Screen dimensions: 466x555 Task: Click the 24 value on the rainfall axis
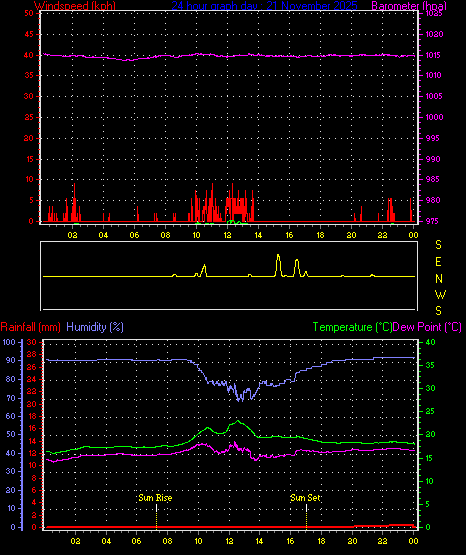click(32, 379)
